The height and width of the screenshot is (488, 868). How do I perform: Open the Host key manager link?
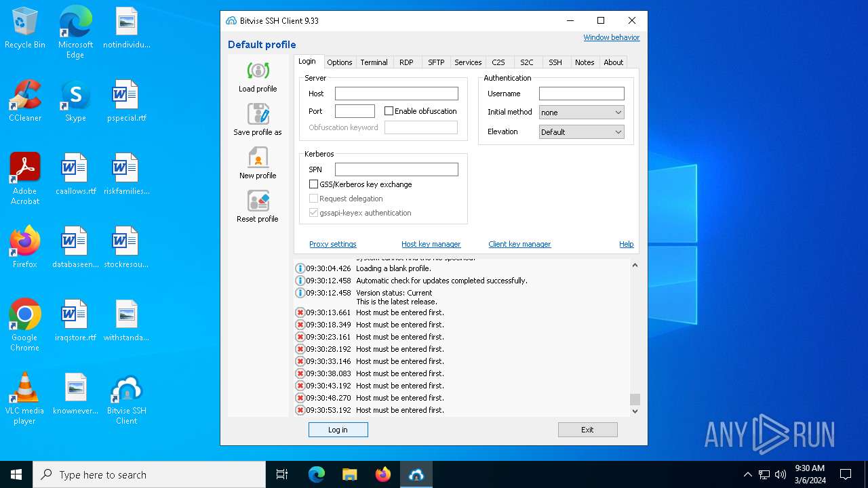coord(431,244)
